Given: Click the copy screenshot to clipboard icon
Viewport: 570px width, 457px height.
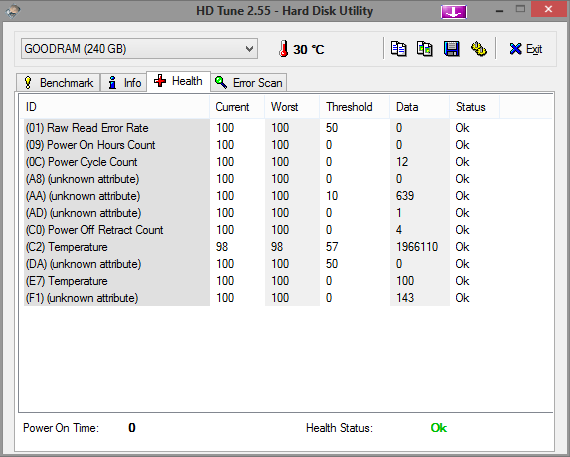Looking at the screenshot, I should 424,49.
